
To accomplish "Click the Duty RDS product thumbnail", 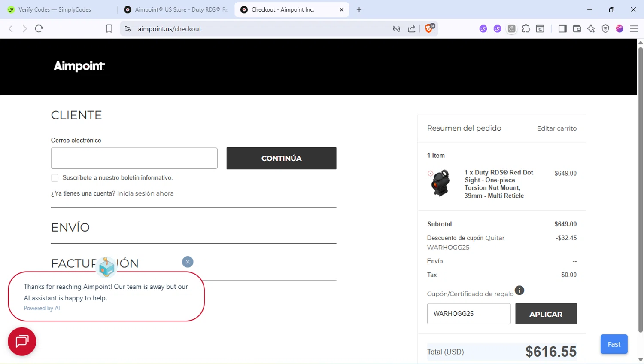I will point(440,183).
